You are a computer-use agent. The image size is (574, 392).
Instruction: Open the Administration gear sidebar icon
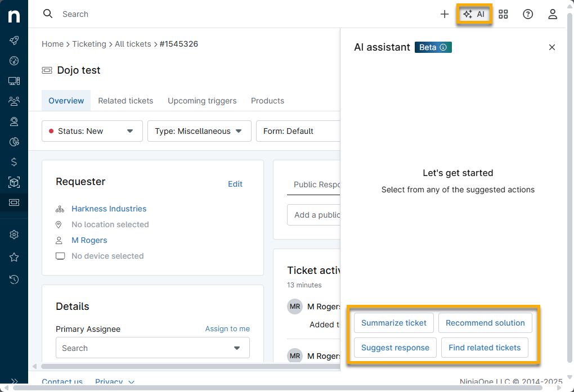tap(14, 235)
